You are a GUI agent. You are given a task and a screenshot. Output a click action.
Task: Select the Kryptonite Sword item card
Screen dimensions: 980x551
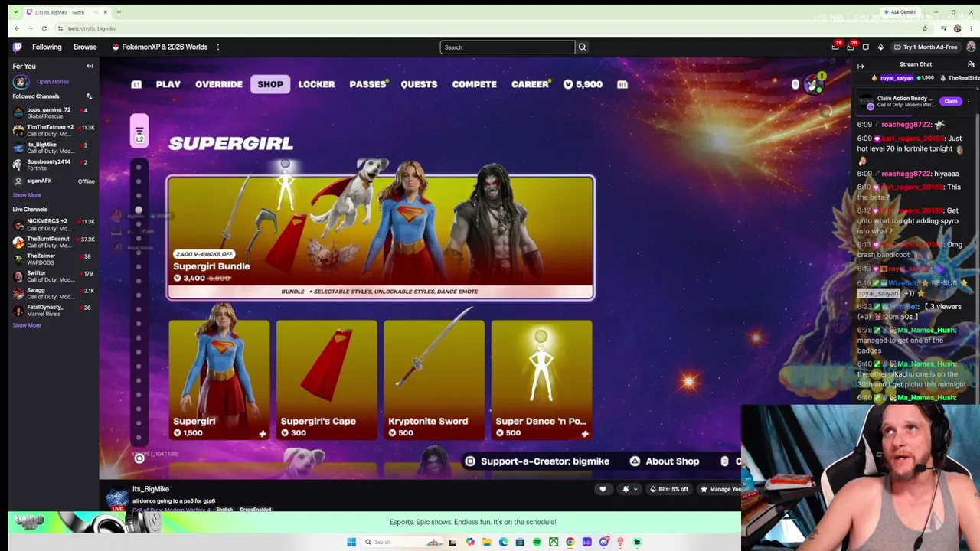434,380
